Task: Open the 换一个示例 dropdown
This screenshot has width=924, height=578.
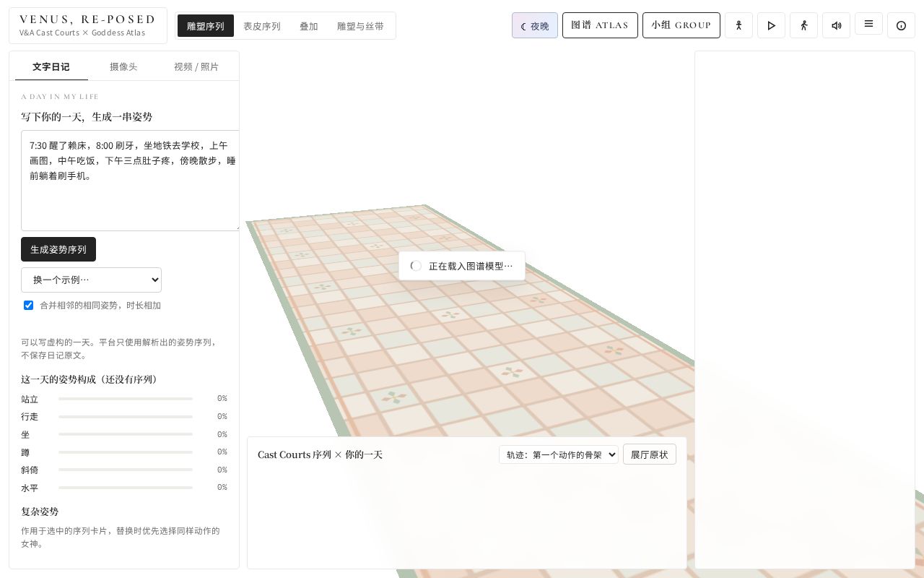Action: [x=91, y=280]
